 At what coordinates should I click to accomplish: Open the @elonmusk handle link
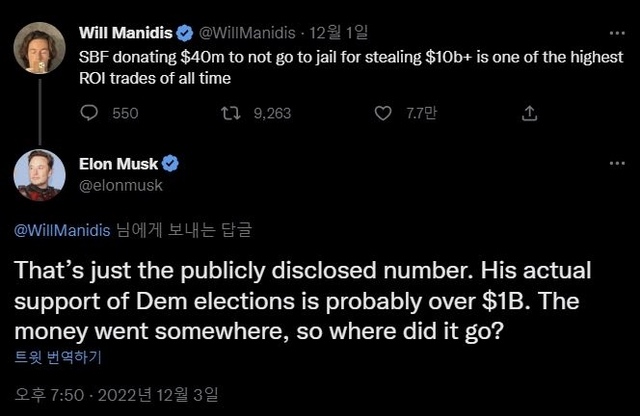120,185
